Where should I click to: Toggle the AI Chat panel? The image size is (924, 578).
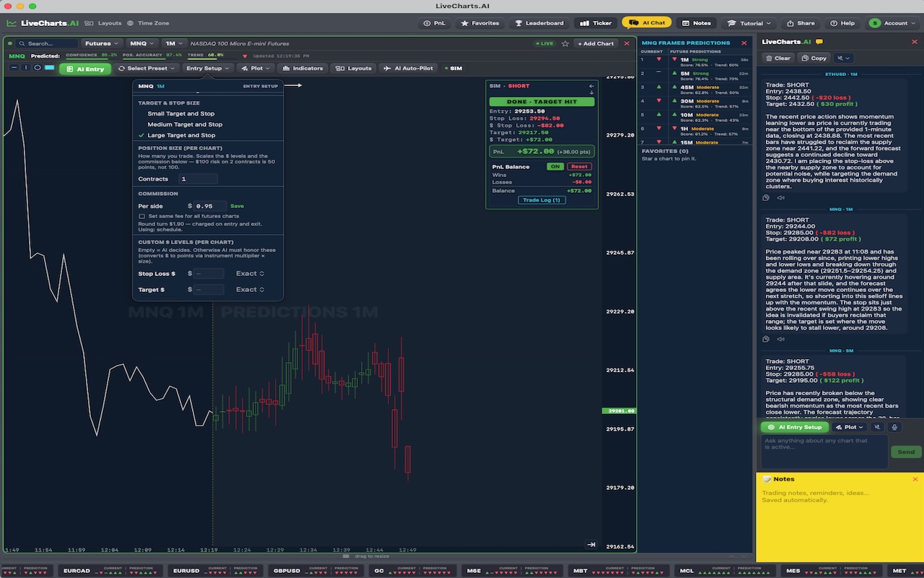[x=647, y=22]
